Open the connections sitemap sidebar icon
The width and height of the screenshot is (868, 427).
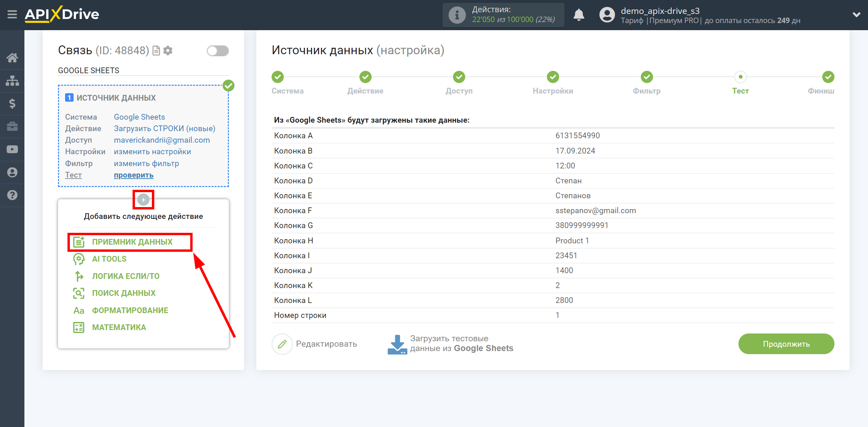pos(12,81)
